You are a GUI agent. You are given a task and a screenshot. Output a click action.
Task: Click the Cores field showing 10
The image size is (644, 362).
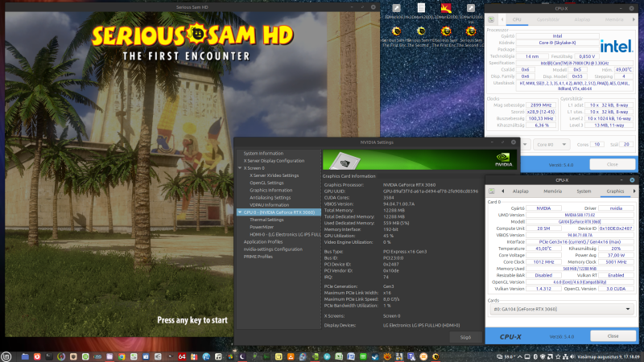[x=597, y=145]
